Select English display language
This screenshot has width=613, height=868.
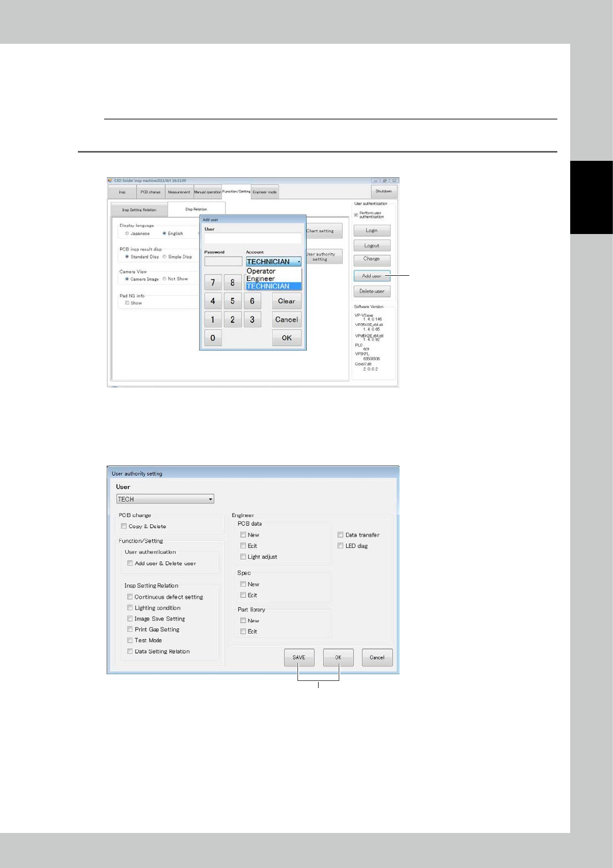(x=164, y=233)
